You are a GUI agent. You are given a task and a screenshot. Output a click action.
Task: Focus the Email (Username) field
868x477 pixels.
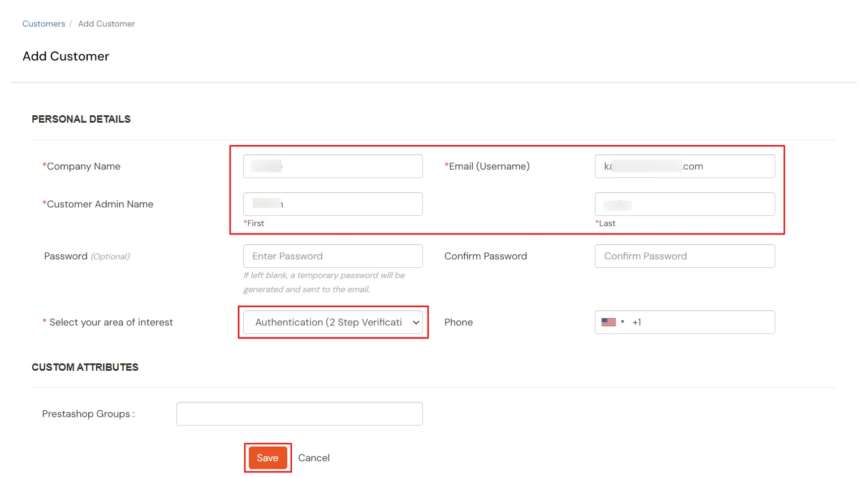pyautogui.click(x=684, y=166)
